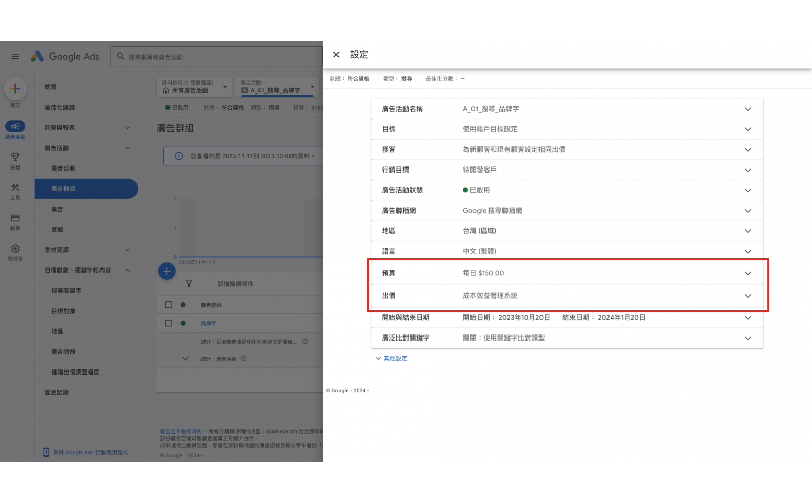
Task: Click the info icon in date notice
Action: click(179, 156)
